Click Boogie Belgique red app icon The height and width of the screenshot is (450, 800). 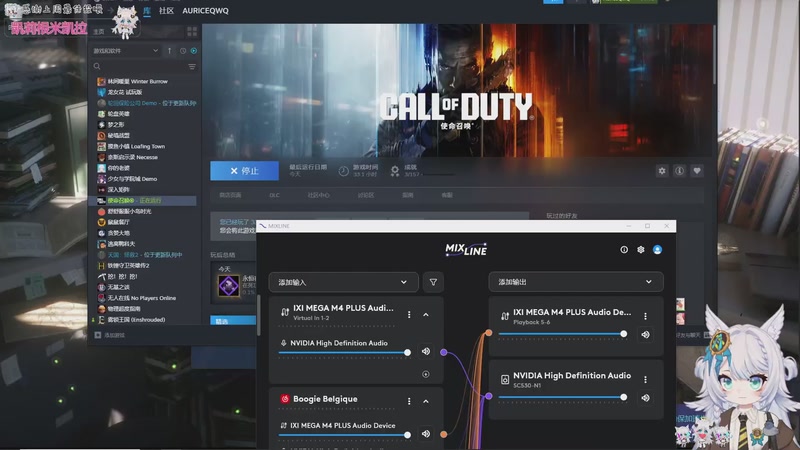pyautogui.click(x=285, y=399)
